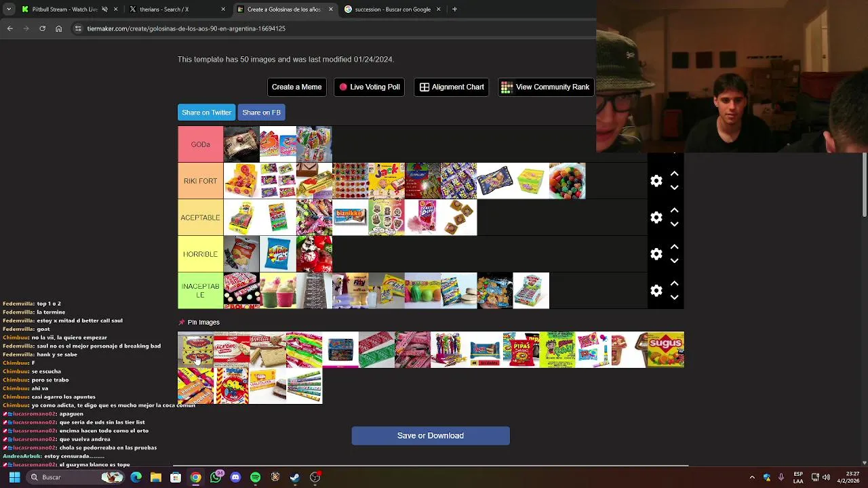Viewport: 868px width, 488px height.
Task: Open Windows Start menu
Action: [x=14, y=477]
